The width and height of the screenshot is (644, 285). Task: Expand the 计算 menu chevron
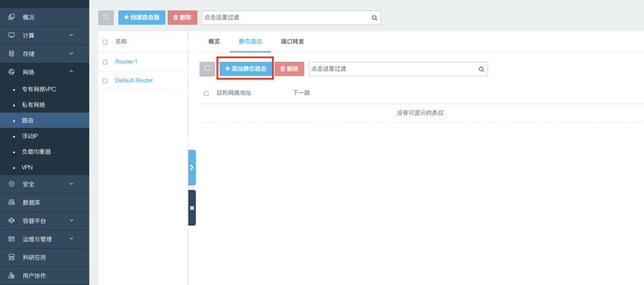72,35
